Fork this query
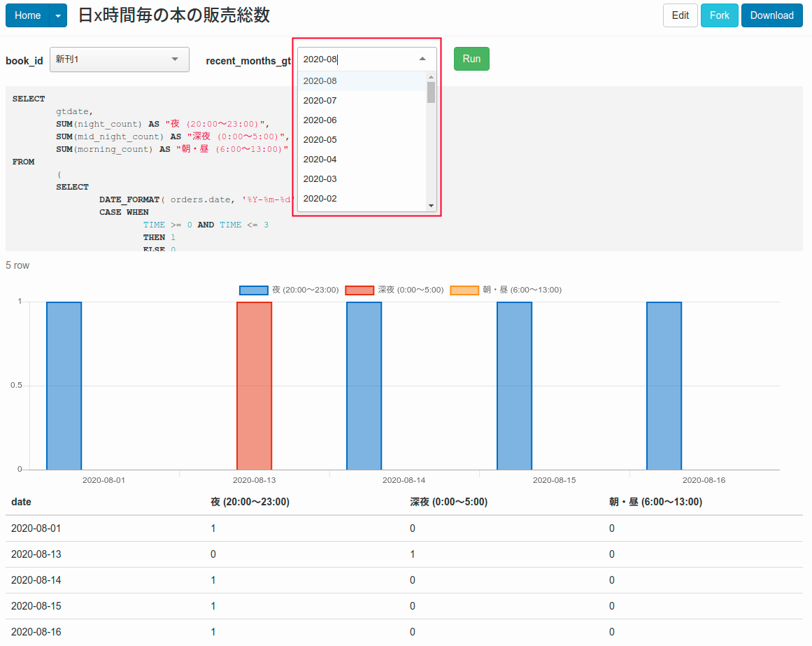 (x=719, y=15)
